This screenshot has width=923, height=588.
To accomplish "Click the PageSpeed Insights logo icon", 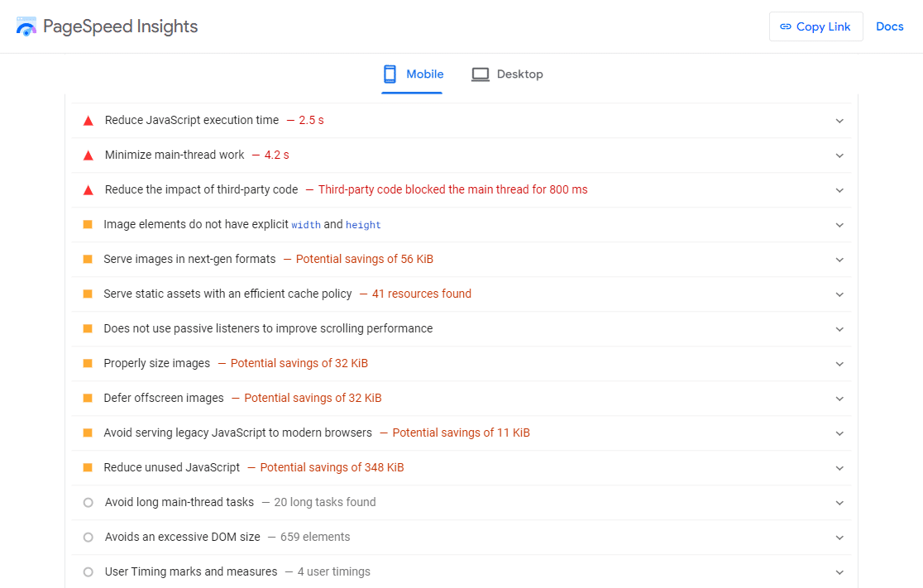I will point(26,26).
